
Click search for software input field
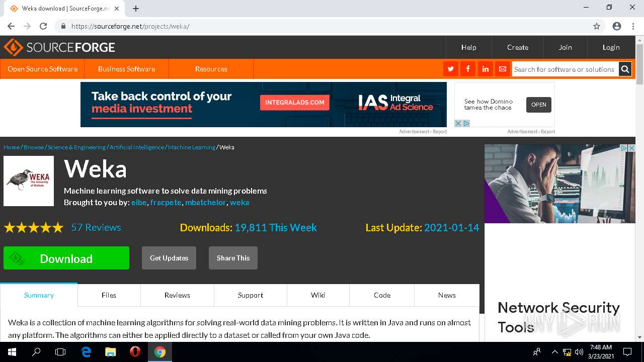pos(565,69)
